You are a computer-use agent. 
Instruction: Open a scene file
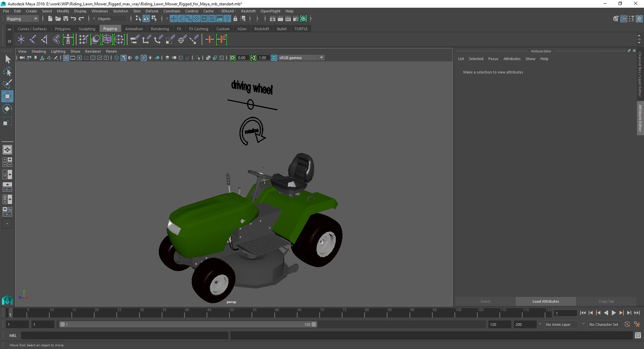(x=58, y=19)
